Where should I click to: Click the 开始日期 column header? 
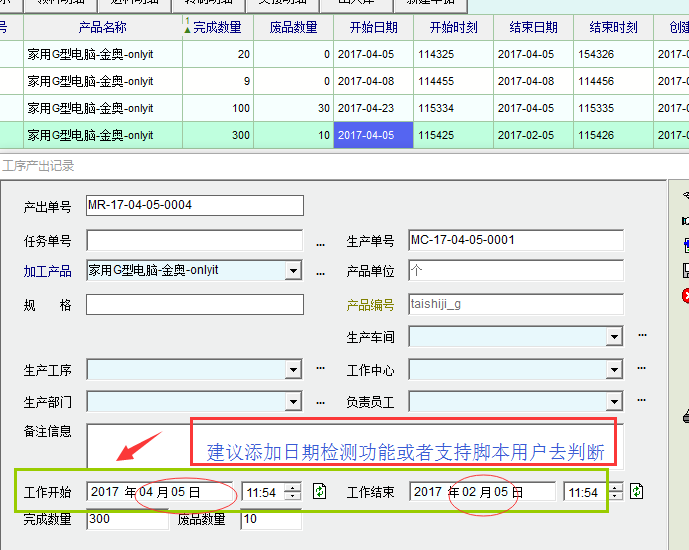click(373, 27)
